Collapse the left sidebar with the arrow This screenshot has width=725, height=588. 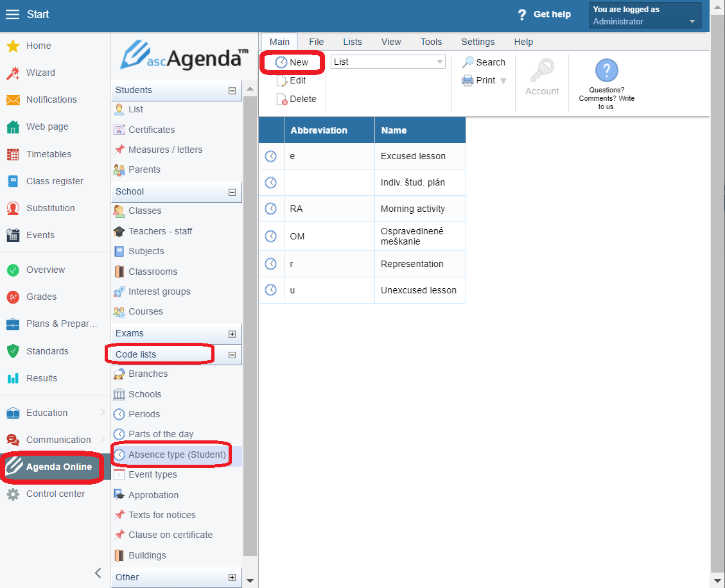click(98, 573)
